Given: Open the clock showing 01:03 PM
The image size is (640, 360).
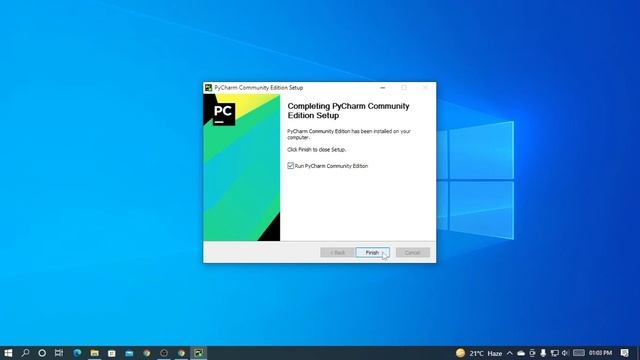Looking at the screenshot, I should (600, 353).
